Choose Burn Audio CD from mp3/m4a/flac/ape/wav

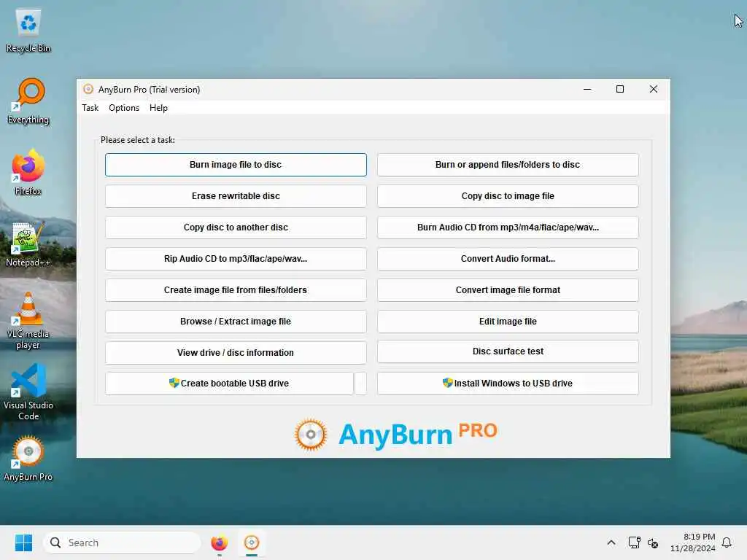tap(508, 227)
